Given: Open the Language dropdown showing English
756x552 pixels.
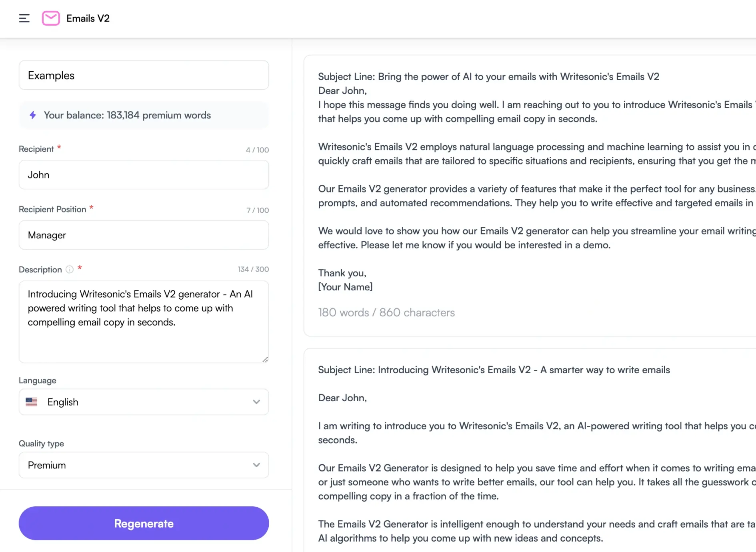Looking at the screenshot, I should click(x=144, y=402).
